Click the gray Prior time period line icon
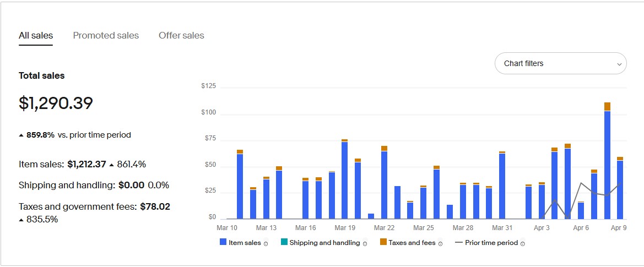 (x=458, y=242)
